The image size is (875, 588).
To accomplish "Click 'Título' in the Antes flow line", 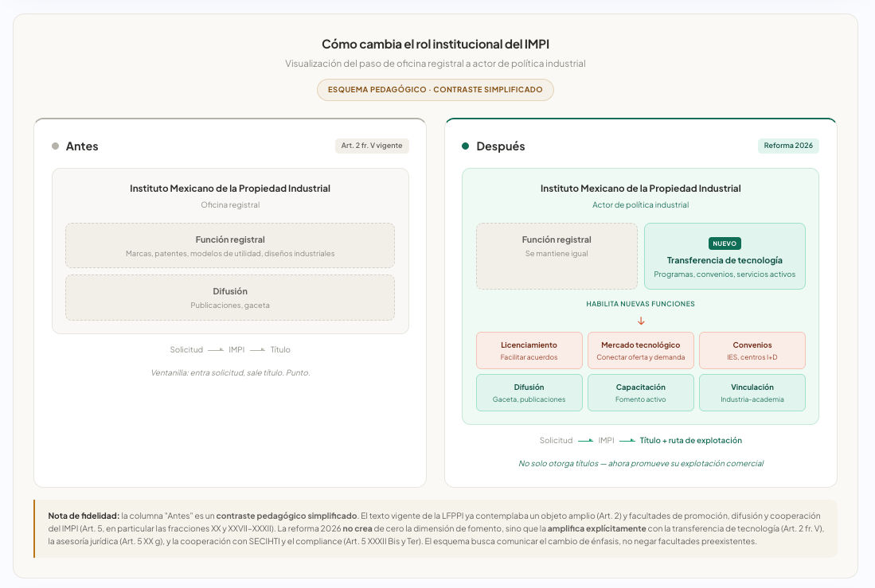I will [x=280, y=350].
